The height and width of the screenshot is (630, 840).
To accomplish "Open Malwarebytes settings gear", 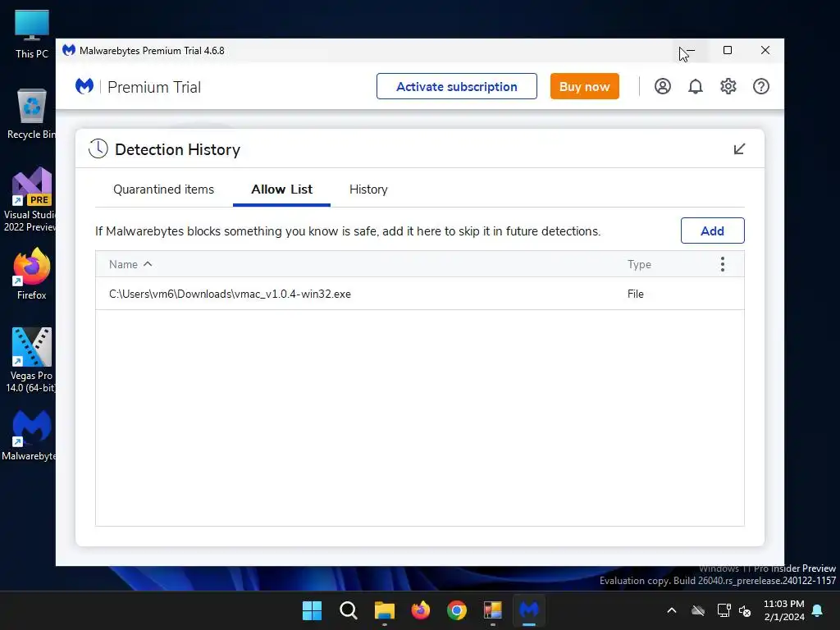I will point(728,86).
